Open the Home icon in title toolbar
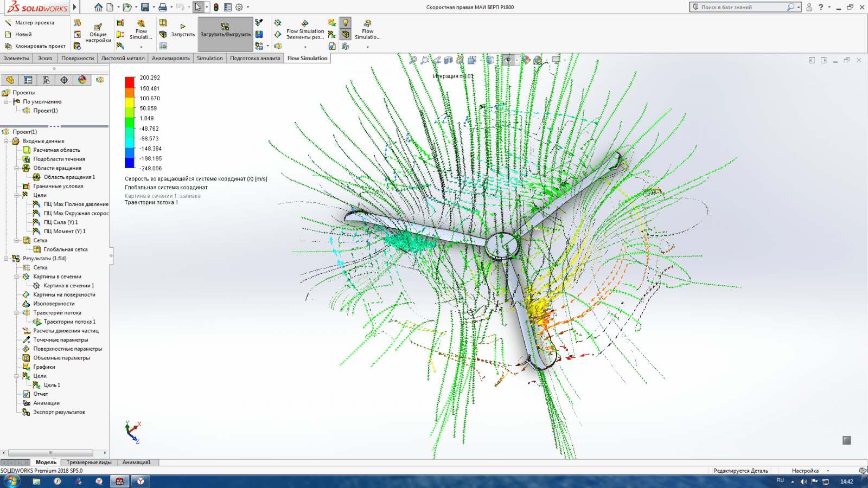The width and height of the screenshot is (868, 488). [98, 7]
